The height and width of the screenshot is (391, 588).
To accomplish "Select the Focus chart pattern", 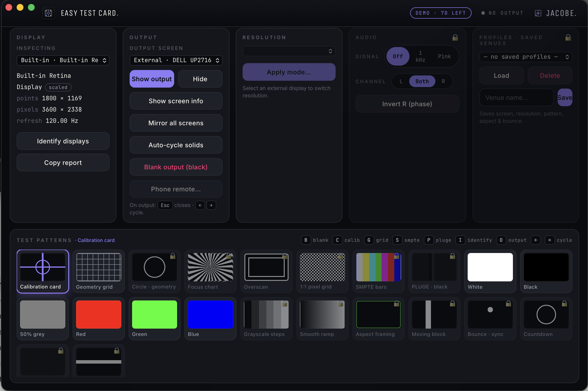I will (x=210, y=271).
